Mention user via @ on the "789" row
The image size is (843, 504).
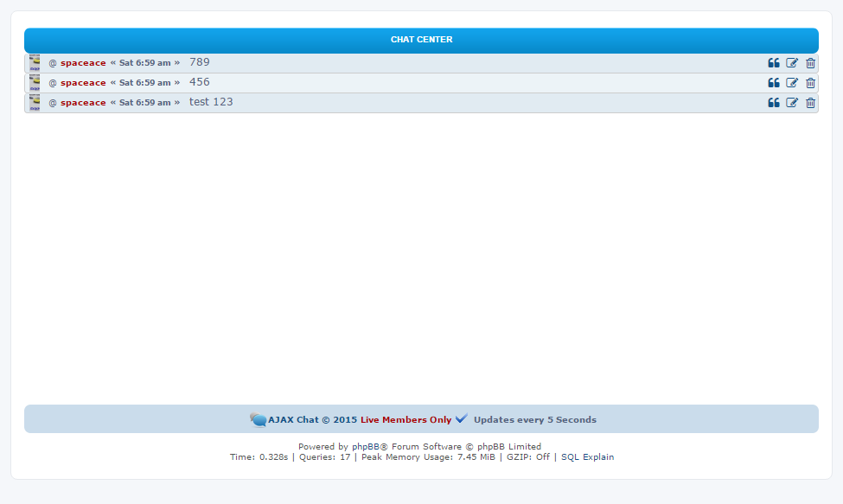coord(53,63)
